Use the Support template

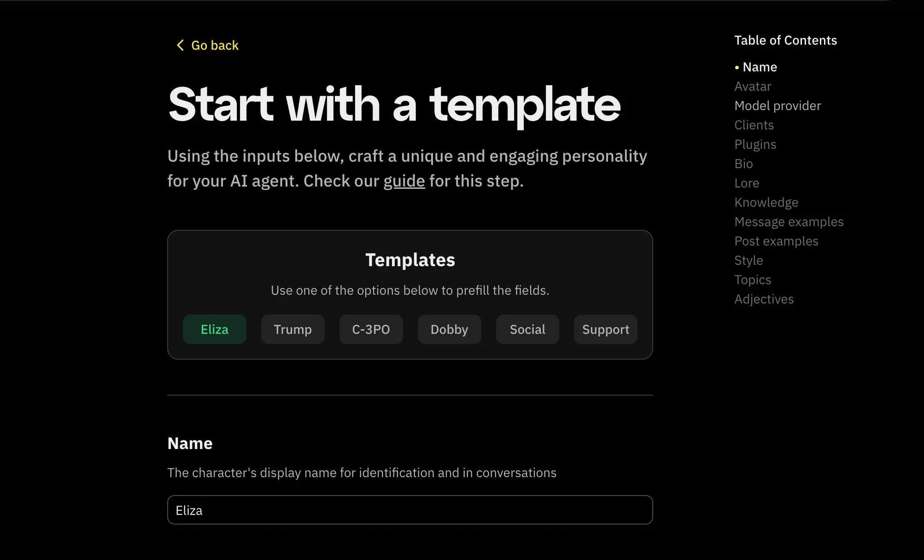tap(605, 329)
